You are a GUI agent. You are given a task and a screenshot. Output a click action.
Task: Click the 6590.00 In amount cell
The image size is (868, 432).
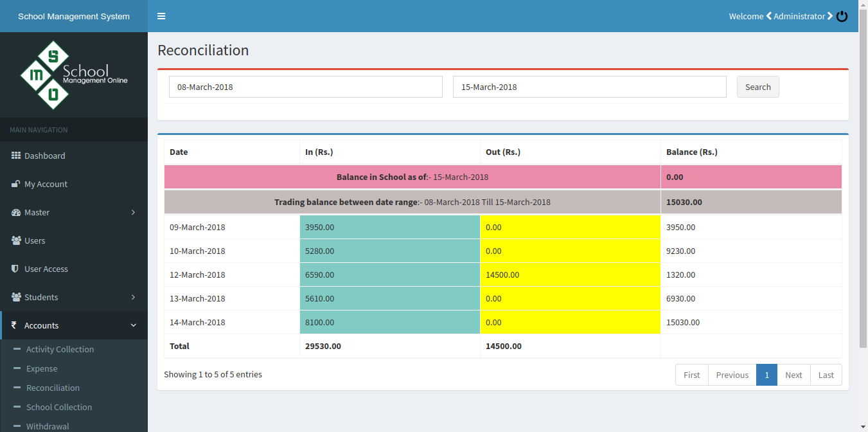(x=390, y=274)
